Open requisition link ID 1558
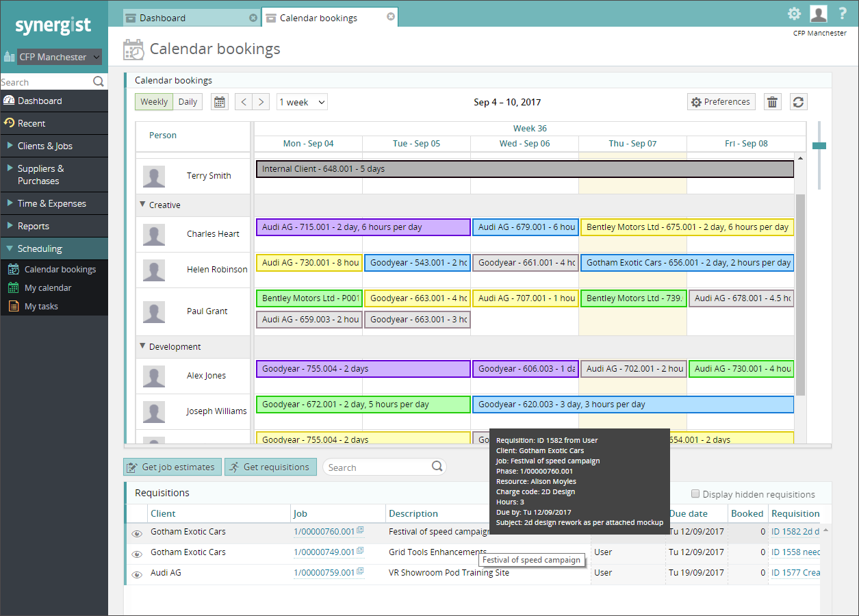The image size is (859, 616). click(x=795, y=552)
